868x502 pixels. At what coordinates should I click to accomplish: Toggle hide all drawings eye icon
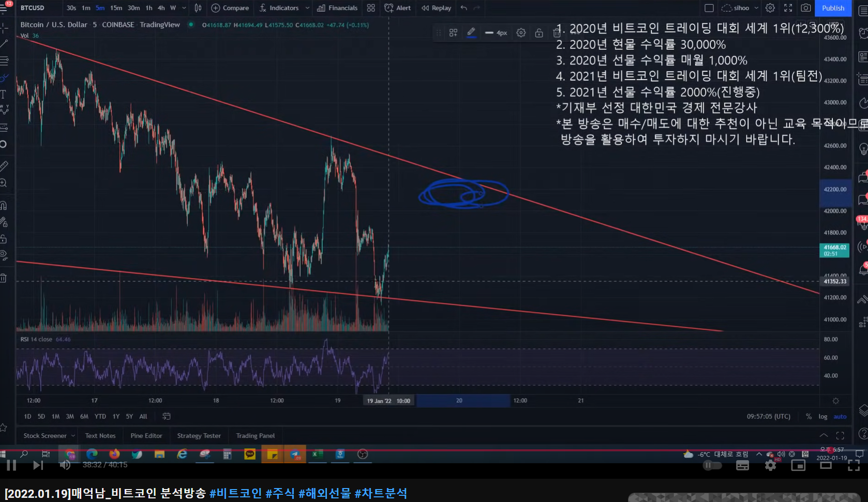[4, 255]
